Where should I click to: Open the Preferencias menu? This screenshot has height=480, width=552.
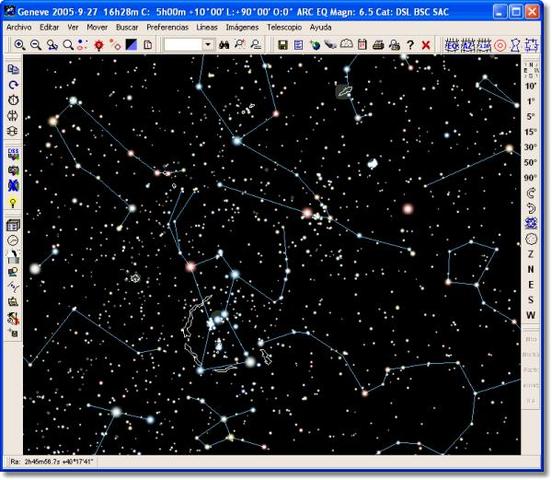[x=167, y=27]
